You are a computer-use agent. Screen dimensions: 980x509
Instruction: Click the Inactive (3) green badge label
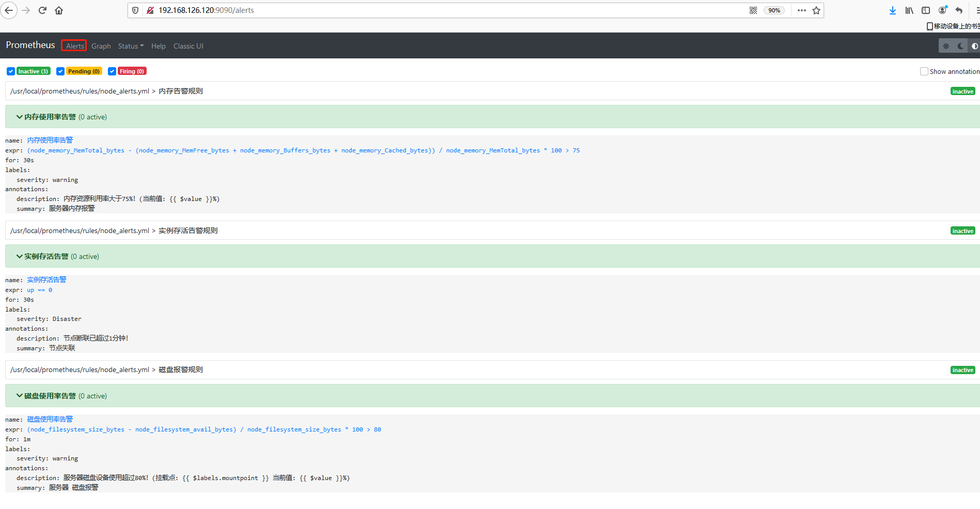(34, 71)
